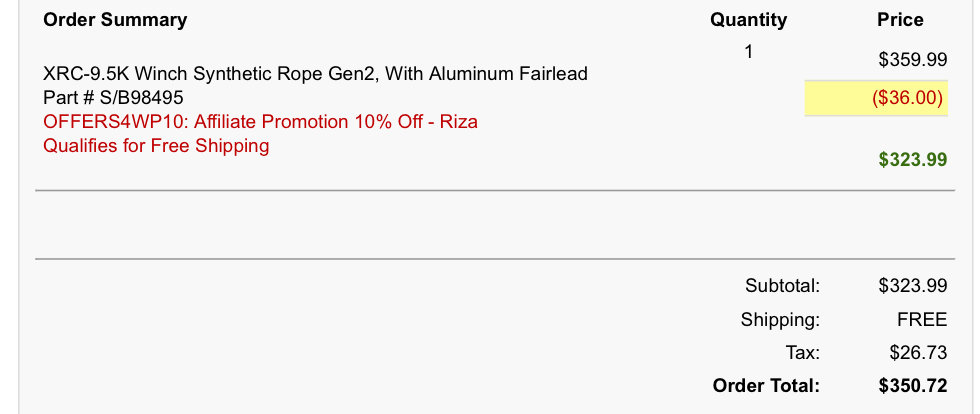Click the $359.99 original price

click(912, 60)
